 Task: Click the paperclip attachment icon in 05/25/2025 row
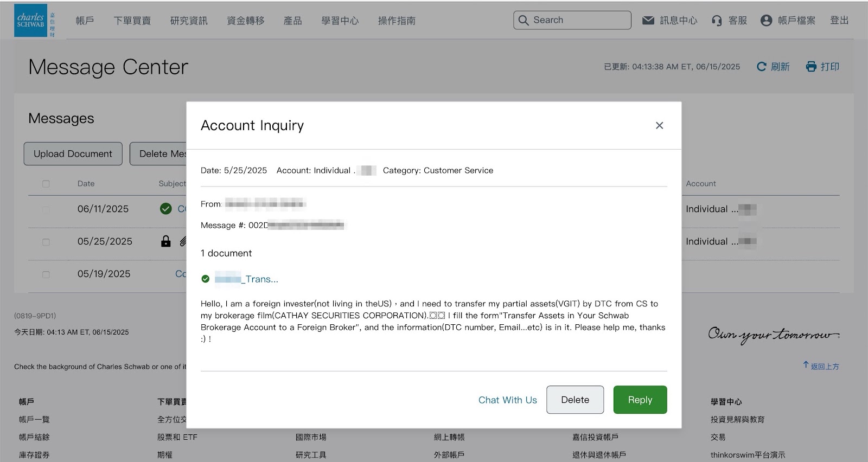click(x=183, y=241)
